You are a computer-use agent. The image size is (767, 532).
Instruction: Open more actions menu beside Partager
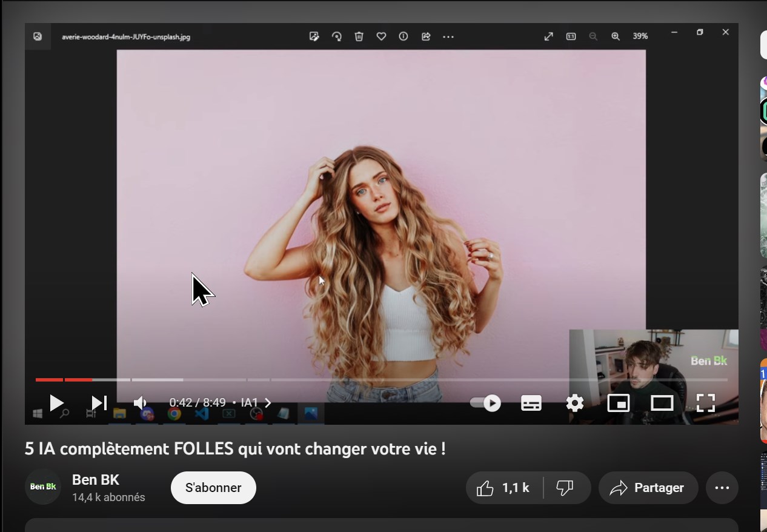pos(722,488)
